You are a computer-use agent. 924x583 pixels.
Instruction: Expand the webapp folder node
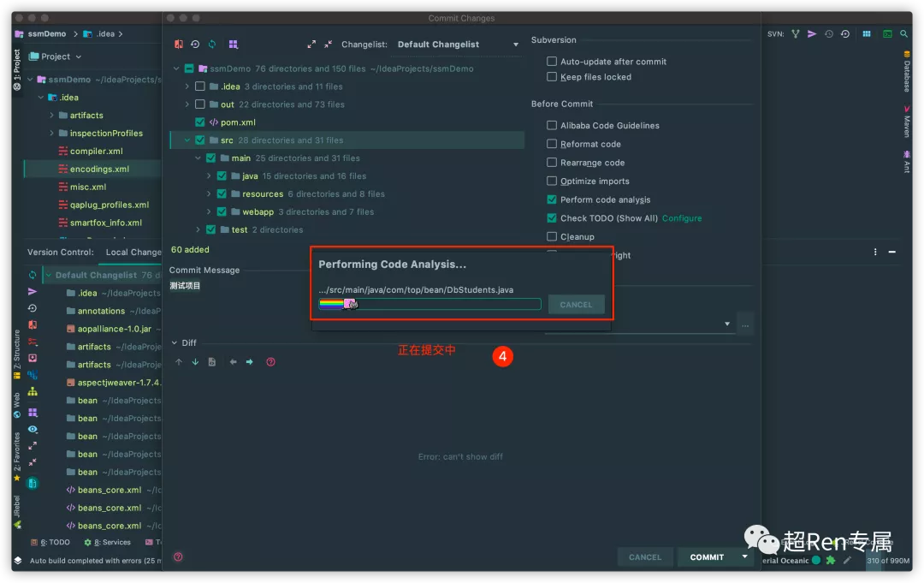pyautogui.click(x=209, y=211)
